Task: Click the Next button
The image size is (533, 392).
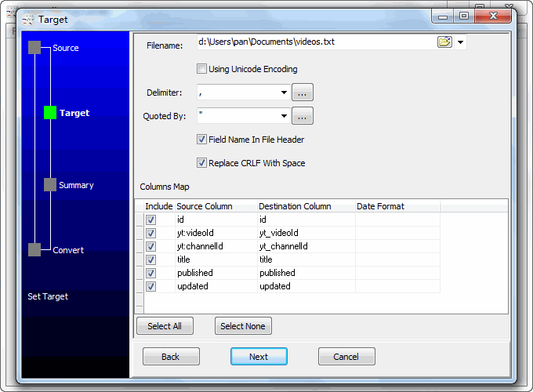Action: [259, 357]
